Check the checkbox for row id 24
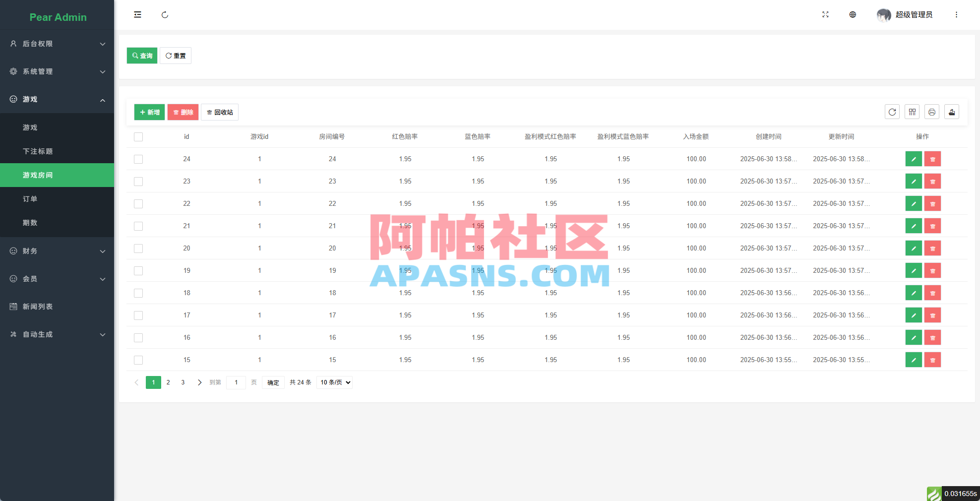 coord(138,159)
